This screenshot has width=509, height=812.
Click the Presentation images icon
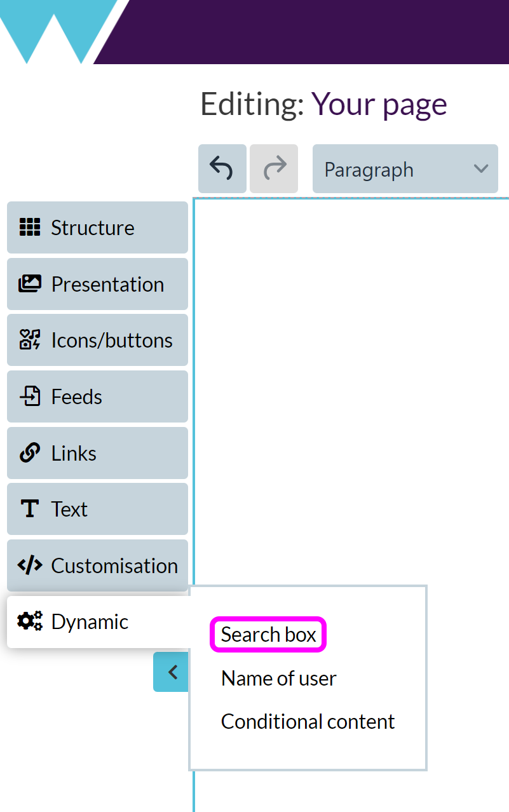(x=30, y=284)
